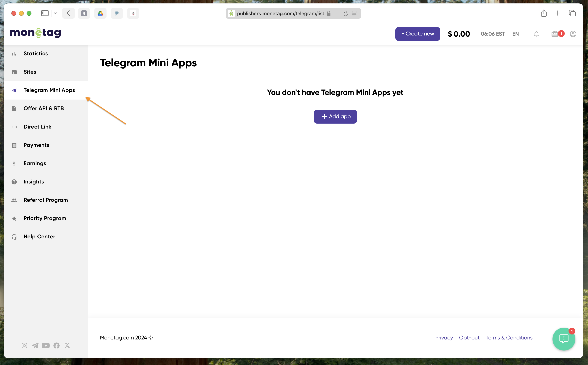Open Payments section in sidebar
This screenshot has width=588, height=365.
point(36,145)
